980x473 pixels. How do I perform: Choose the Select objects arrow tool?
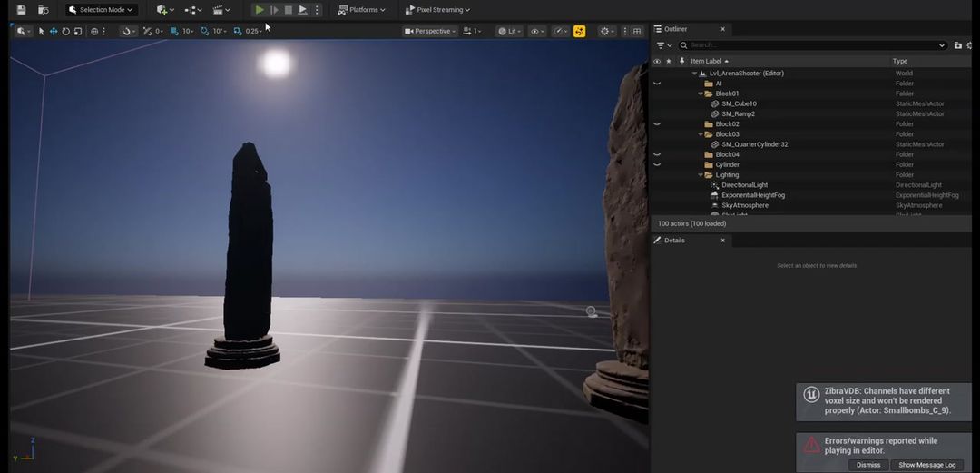41,31
